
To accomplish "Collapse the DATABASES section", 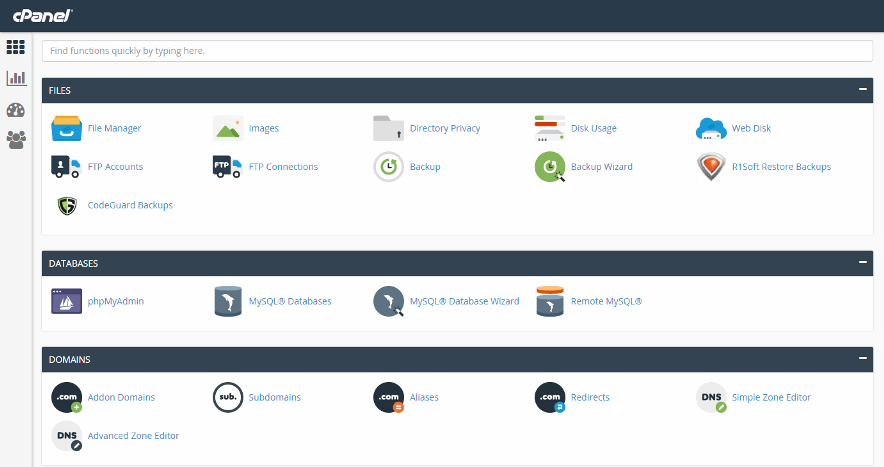I will (x=863, y=262).
